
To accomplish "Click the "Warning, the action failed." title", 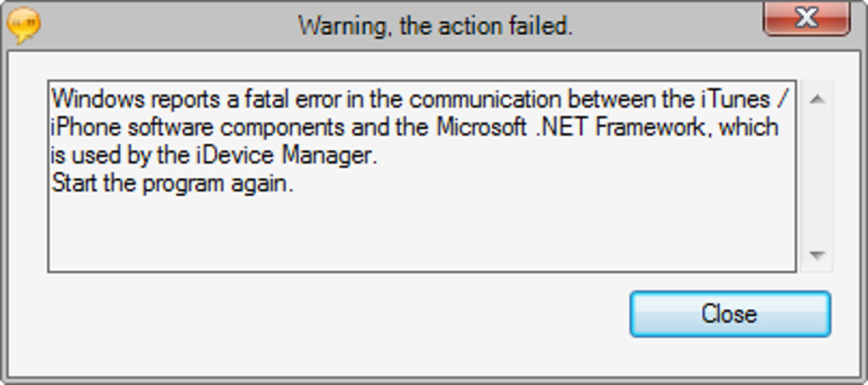I will click(x=435, y=26).
